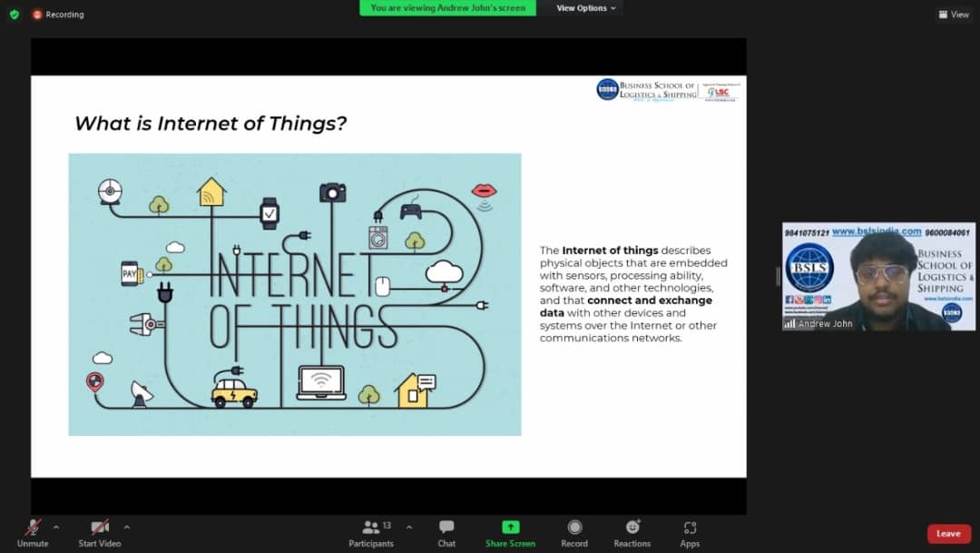Open the Chat panel
This screenshot has height=553, width=980.
pyautogui.click(x=446, y=534)
